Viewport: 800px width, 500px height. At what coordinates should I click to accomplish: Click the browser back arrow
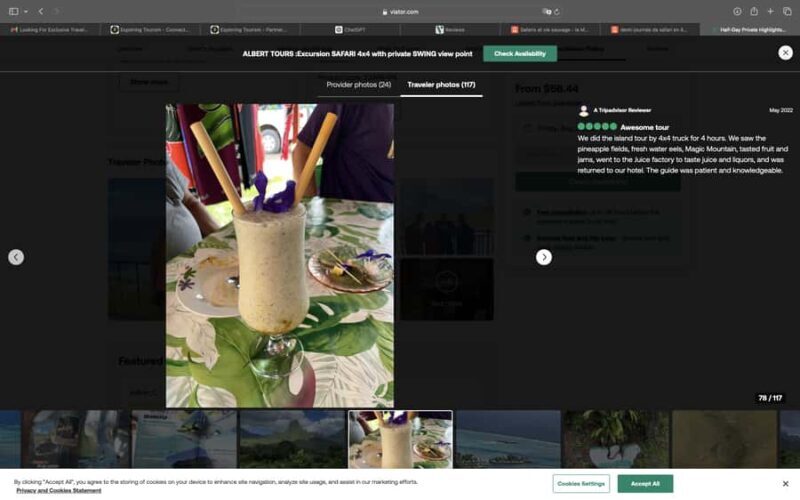(x=41, y=11)
